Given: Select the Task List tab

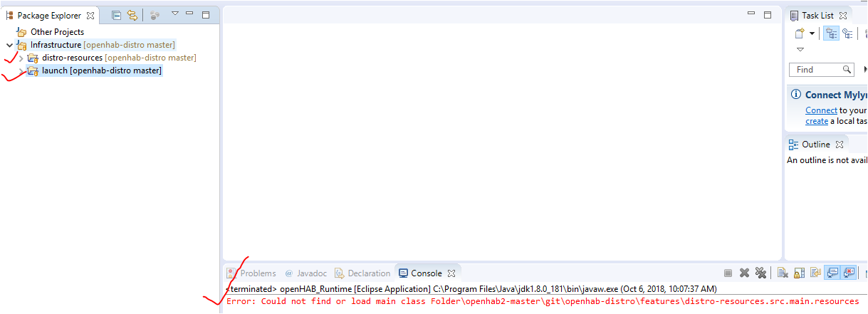Looking at the screenshot, I should tap(817, 15).
